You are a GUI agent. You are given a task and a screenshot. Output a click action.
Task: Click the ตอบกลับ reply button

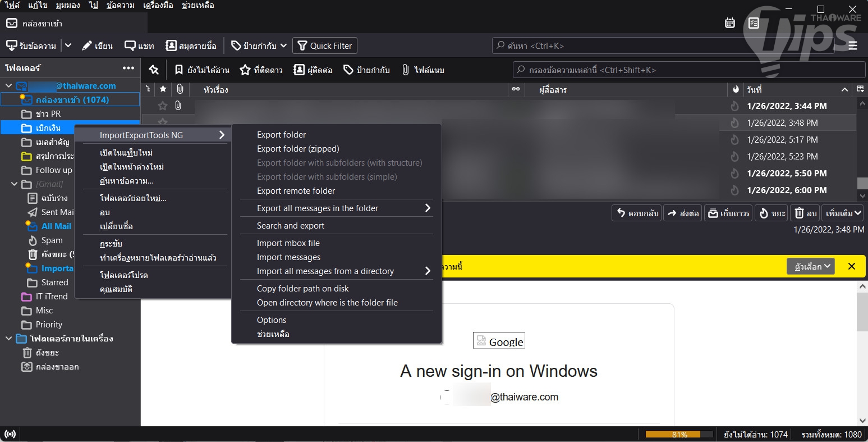click(637, 213)
